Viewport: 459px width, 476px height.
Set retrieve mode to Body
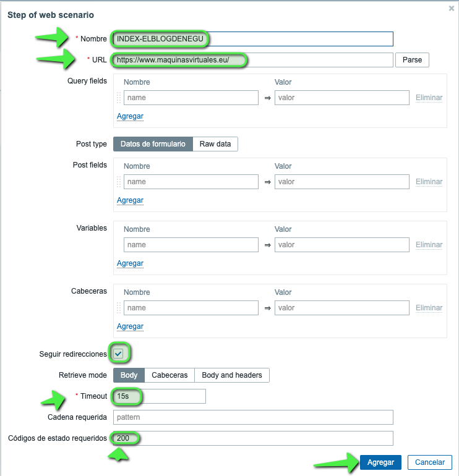(x=129, y=375)
